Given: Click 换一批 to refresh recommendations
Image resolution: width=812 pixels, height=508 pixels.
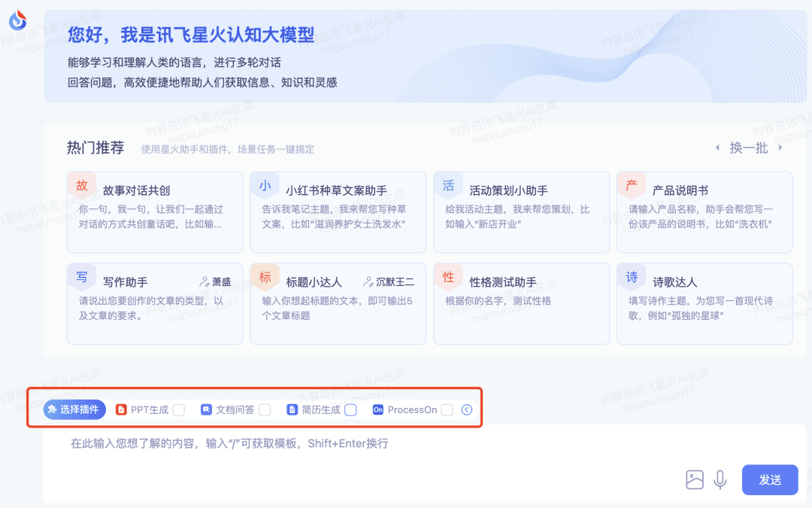Looking at the screenshot, I should 748,148.
